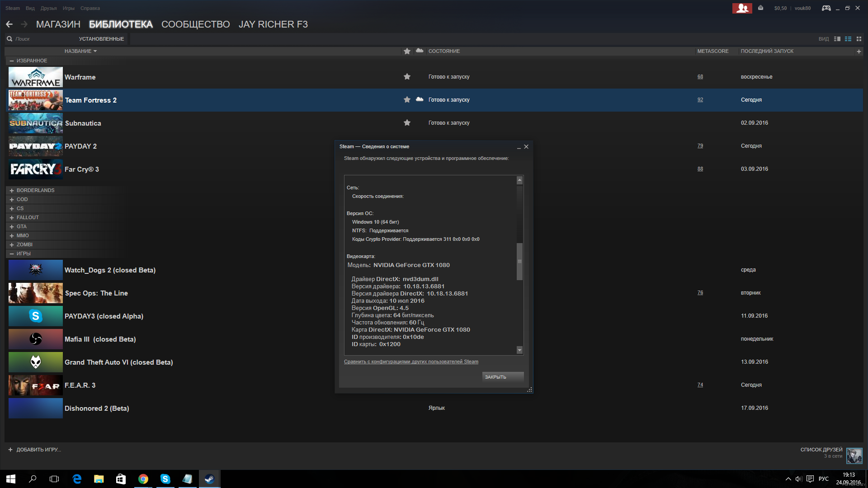Image resolution: width=868 pixels, height=488 pixels.
Task: Click the account name vouk80
Action: (802, 8)
